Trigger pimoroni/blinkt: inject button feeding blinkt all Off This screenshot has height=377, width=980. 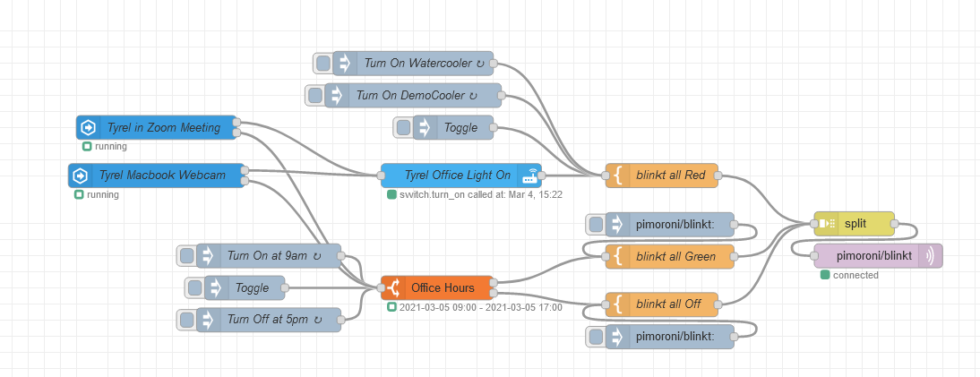pos(597,337)
